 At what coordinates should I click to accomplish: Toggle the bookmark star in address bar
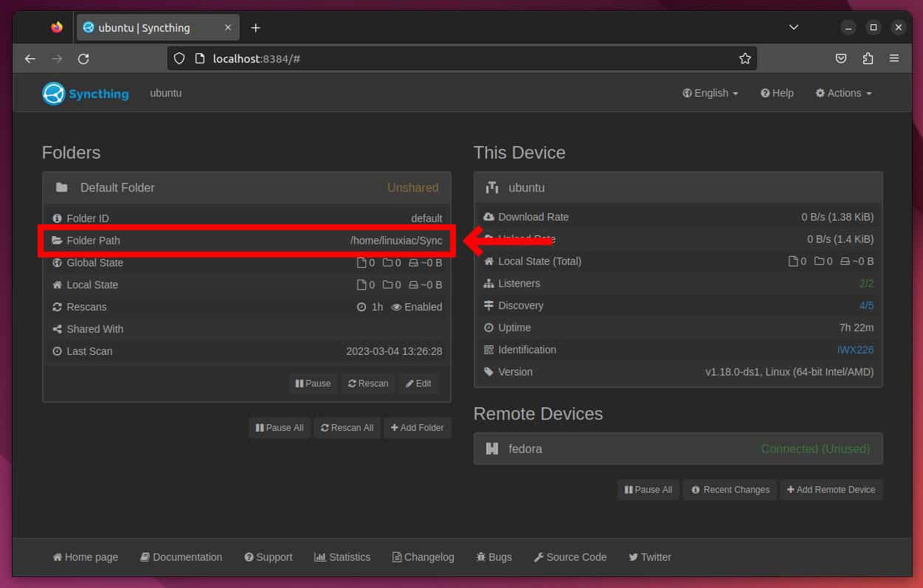coord(744,58)
